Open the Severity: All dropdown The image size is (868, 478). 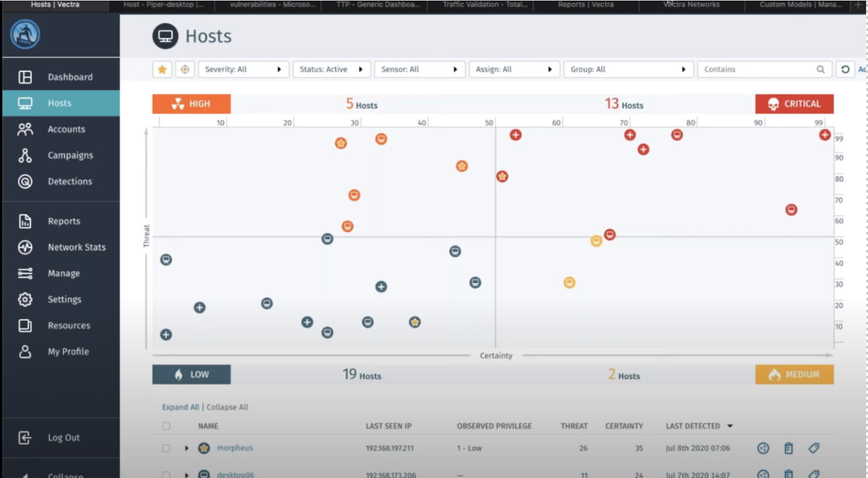pos(244,69)
